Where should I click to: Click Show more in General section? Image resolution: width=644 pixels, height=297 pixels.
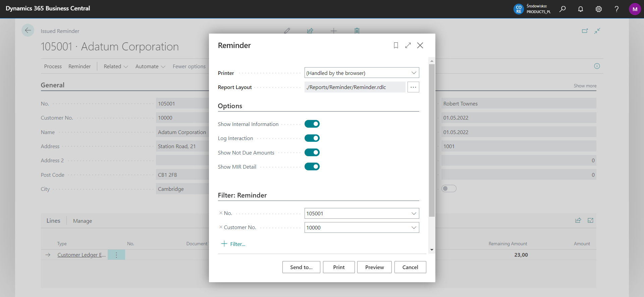point(585,86)
